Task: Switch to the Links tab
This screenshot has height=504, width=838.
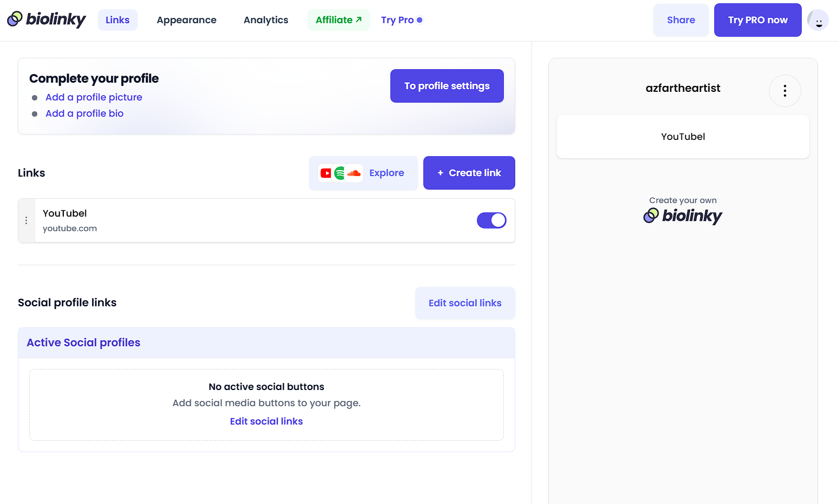Action: [x=117, y=20]
